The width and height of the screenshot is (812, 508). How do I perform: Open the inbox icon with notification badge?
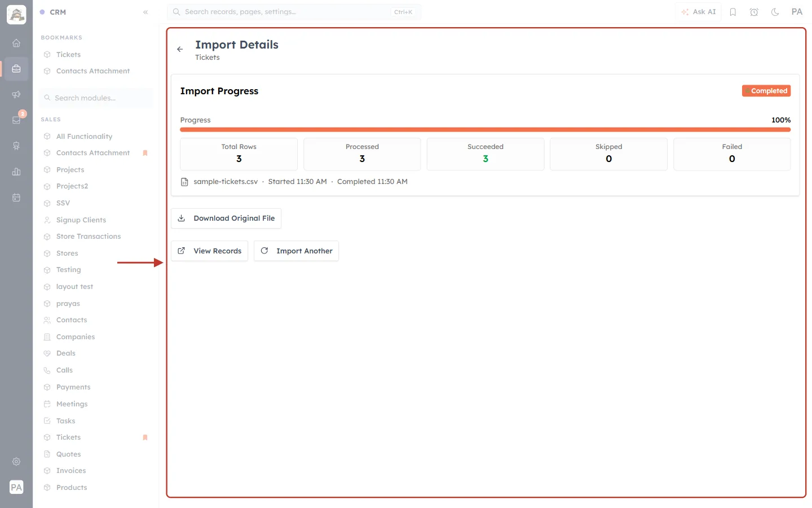16,120
